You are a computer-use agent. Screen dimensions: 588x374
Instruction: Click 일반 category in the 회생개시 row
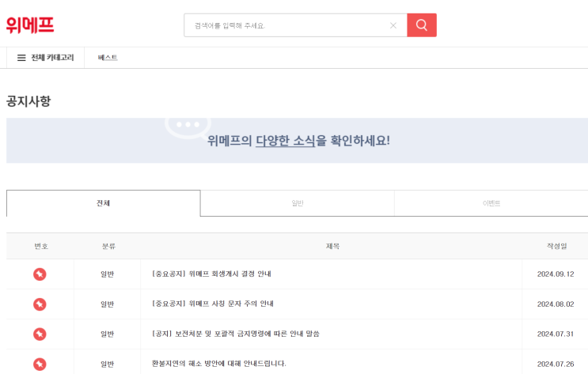(x=108, y=274)
